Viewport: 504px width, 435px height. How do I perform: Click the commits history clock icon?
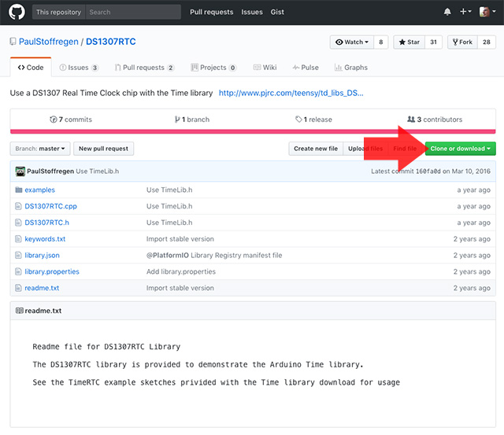pos(53,120)
